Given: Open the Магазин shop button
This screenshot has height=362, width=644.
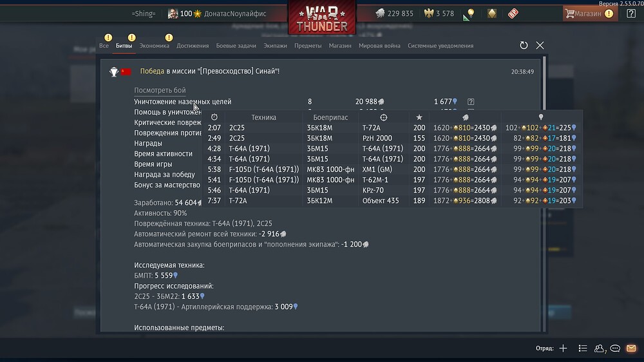Looking at the screenshot, I should click(590, 14).
